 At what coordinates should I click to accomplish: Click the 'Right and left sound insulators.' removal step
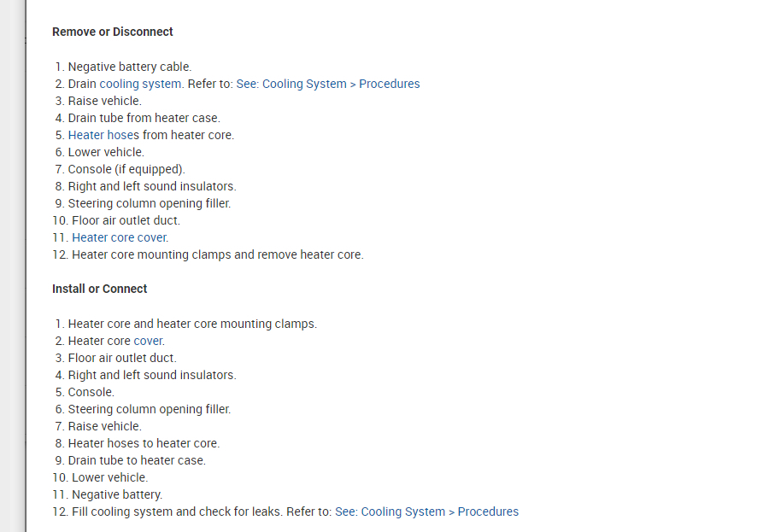click(x=152, y=186)
